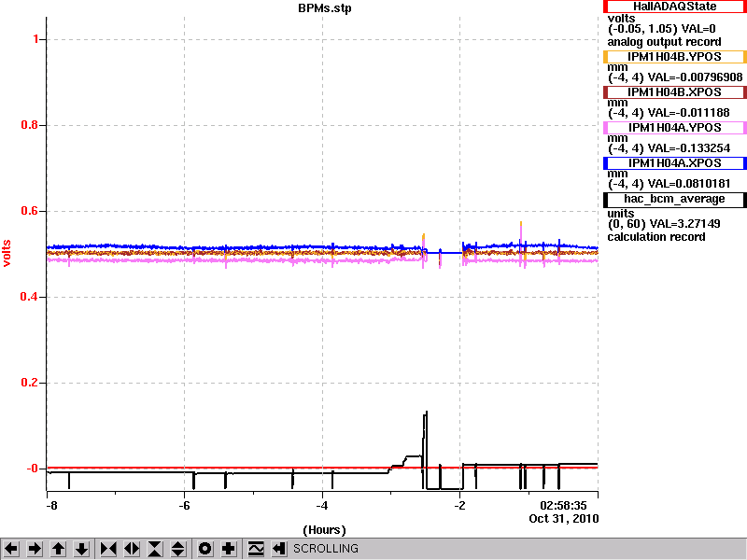
Task: Click the 'analog output record' description text
Action: [x=664, y=42]
